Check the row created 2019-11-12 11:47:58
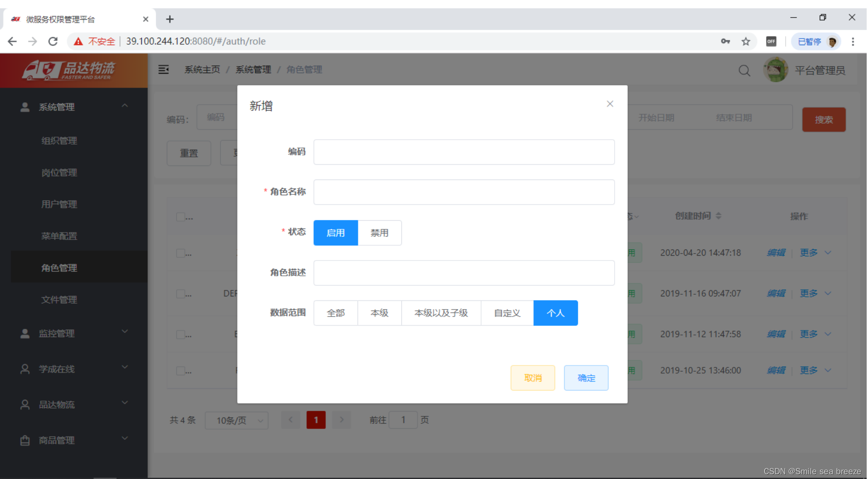This screenshot has height=479, width=868. click(180, 335)
